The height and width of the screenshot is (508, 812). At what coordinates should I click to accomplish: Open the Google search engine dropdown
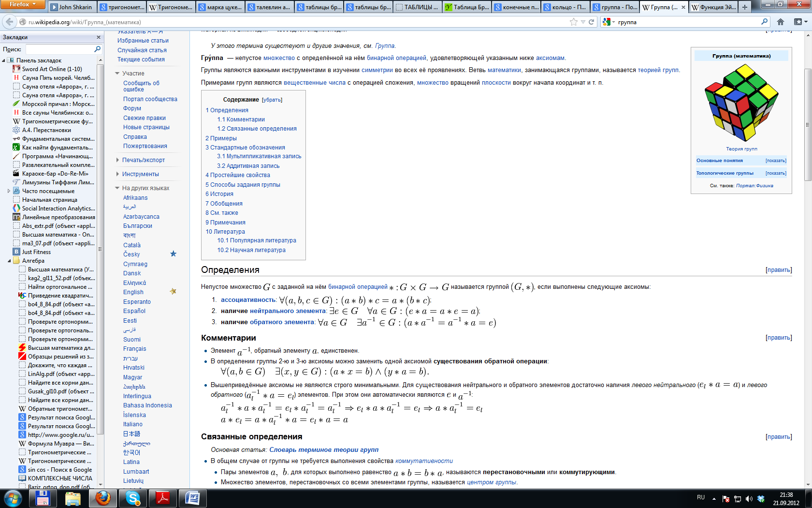click(609, 22)
